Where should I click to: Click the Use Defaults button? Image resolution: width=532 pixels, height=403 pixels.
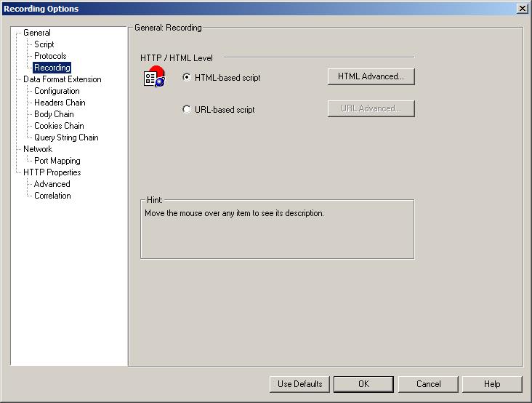coord(299,384)
